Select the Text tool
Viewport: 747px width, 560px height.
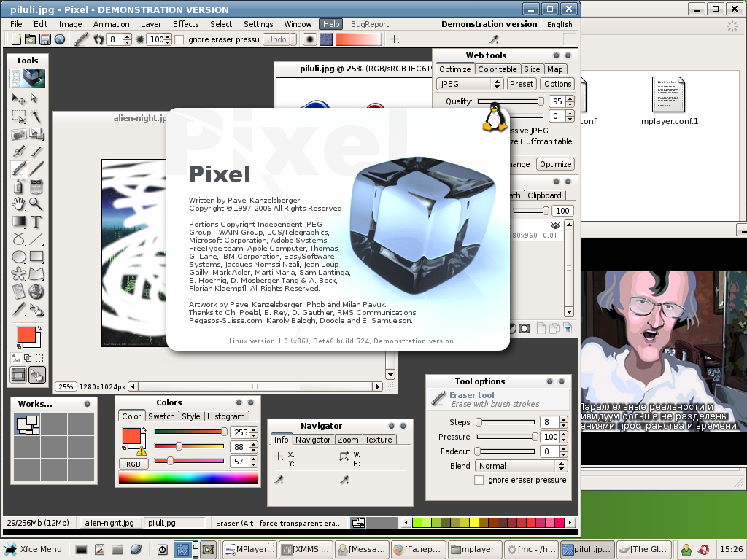(x=36, y=222)
